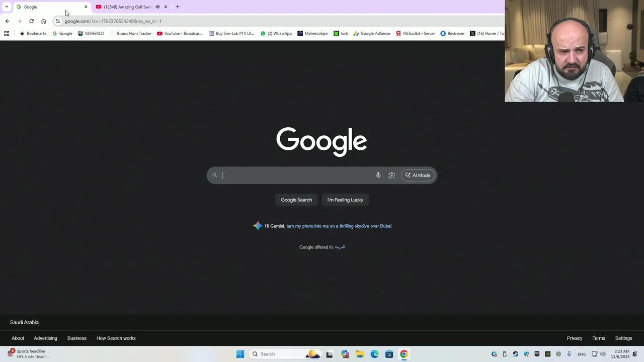Open Microsoft Edge from taskbar
This screenshot has width=644, height=362.
374,354
